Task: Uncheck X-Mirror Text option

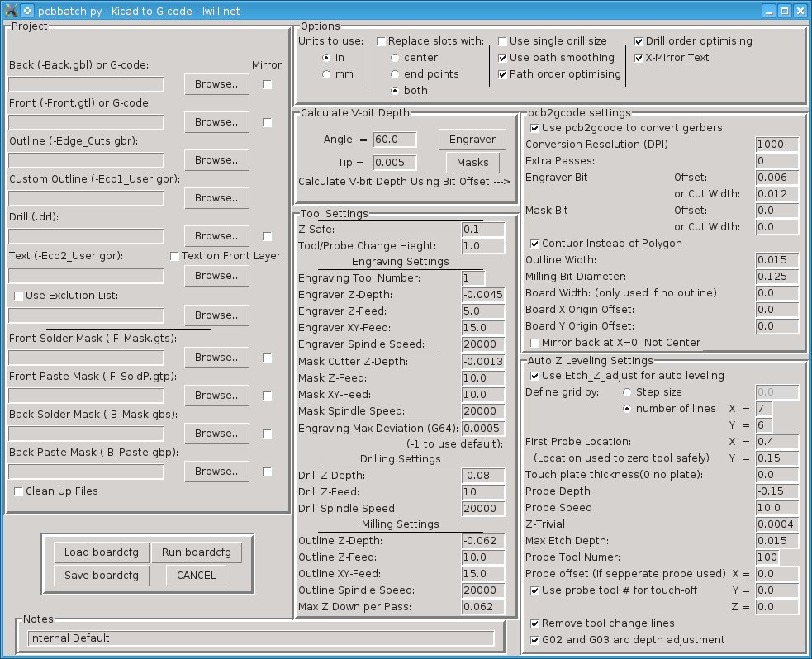Action: pos(639,58)
